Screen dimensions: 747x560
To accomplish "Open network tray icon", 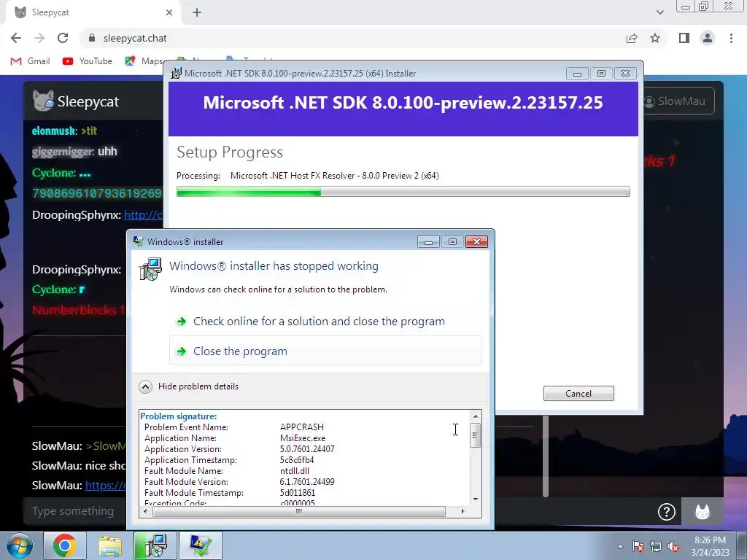I will pyautogui.click(x=656, y=546).
